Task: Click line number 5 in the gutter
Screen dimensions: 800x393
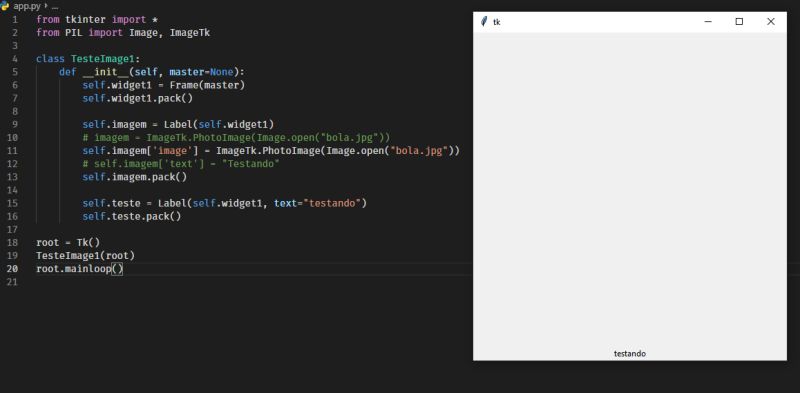Action: point(15,71)
